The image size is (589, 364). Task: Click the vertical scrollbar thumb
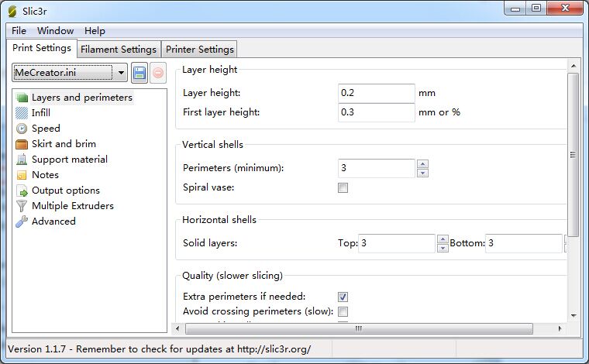pyautogui.click(x=573, y=155)
